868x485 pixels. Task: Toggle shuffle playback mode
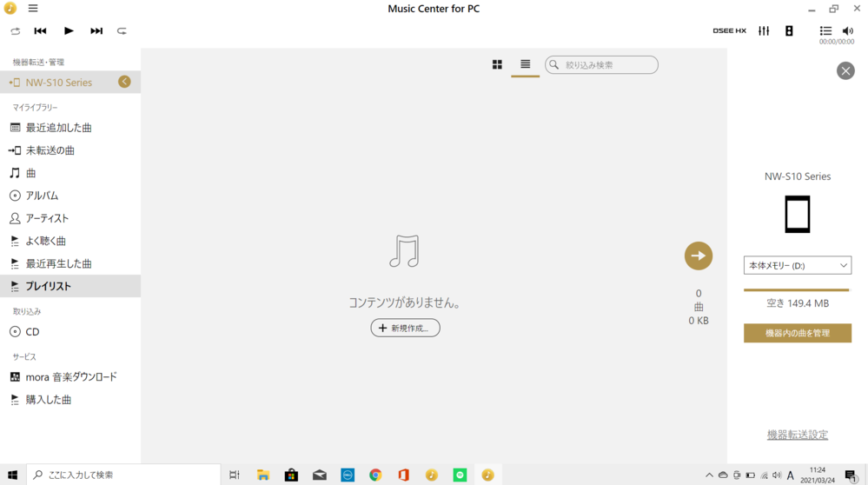tap(16, 31)
